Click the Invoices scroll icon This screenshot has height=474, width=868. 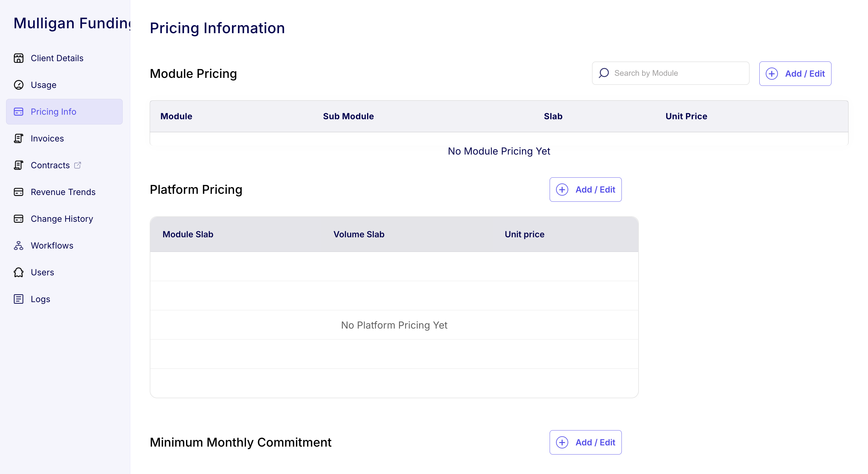[19, 138]
